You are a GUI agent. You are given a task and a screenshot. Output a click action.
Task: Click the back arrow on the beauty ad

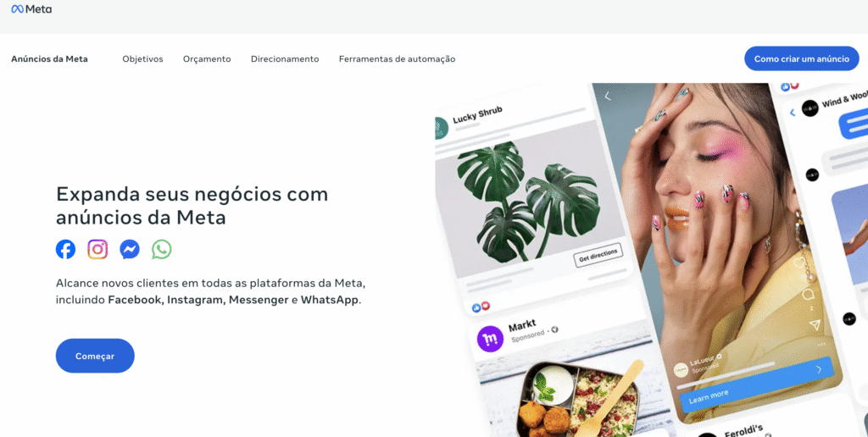click(x=607, y=97)
